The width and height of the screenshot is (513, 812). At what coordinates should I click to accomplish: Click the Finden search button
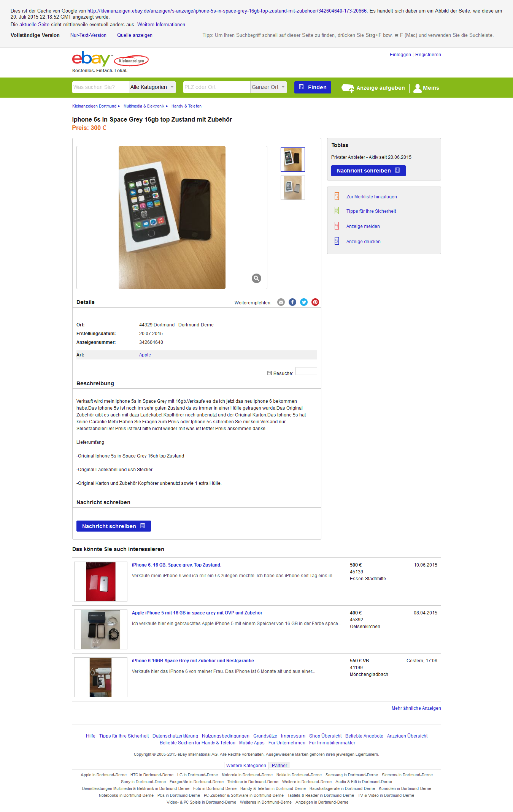(313, 87)
